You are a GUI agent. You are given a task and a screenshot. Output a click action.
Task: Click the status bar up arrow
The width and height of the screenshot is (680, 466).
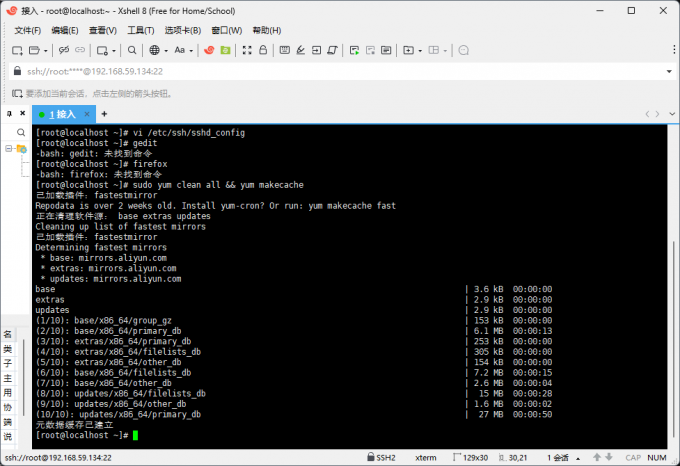(x=597, y=457)
